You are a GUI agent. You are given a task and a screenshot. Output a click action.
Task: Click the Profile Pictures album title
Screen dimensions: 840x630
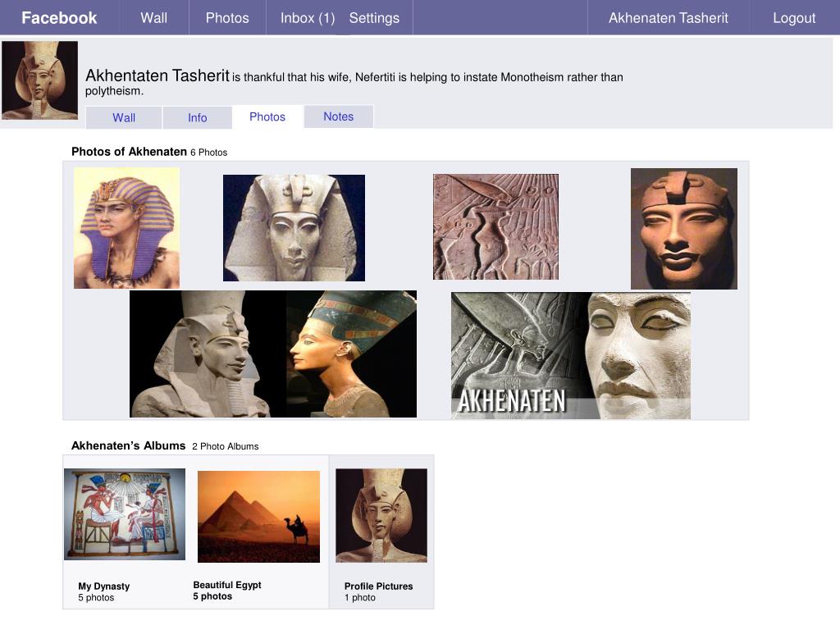(379, 586)
